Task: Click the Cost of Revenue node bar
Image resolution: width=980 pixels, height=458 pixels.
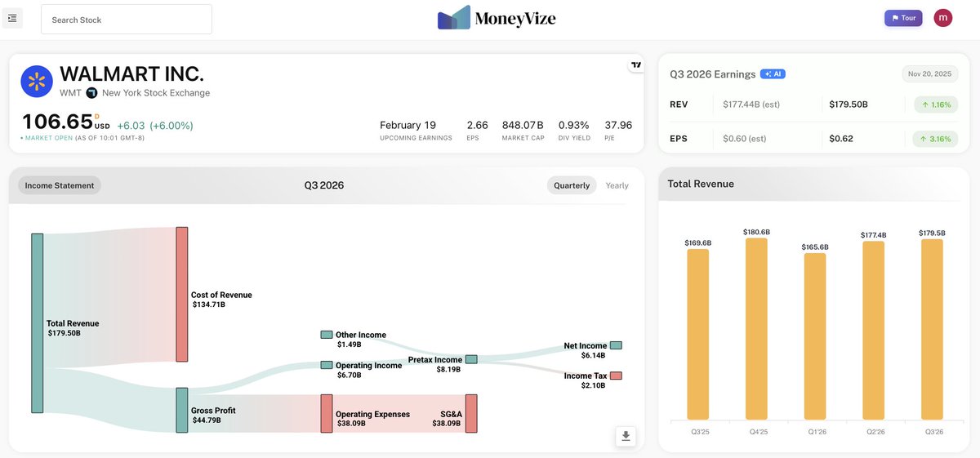Action: click(182, 294)
